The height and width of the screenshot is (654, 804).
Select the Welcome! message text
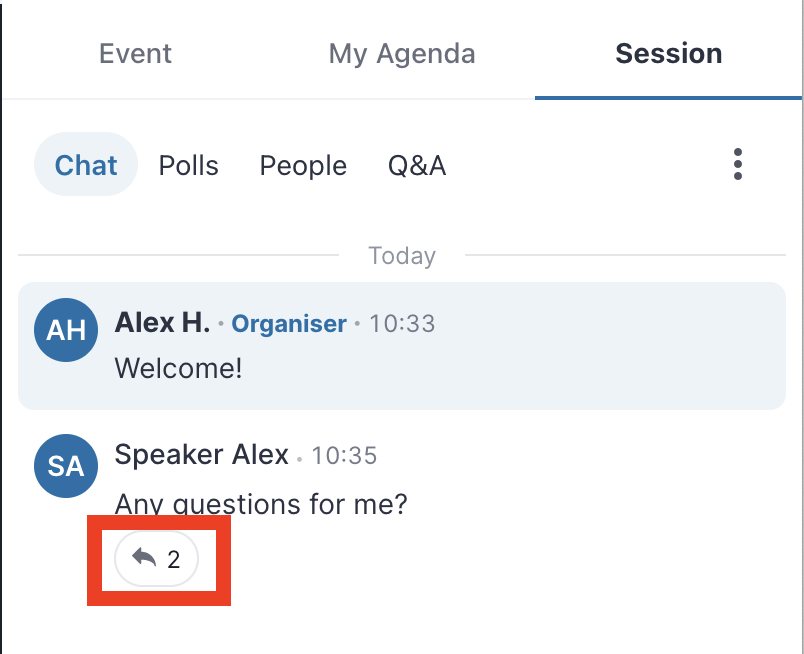coord(178,368)
